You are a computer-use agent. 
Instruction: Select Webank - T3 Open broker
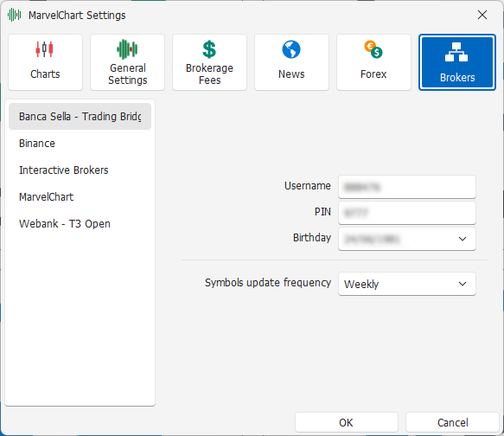80,224
